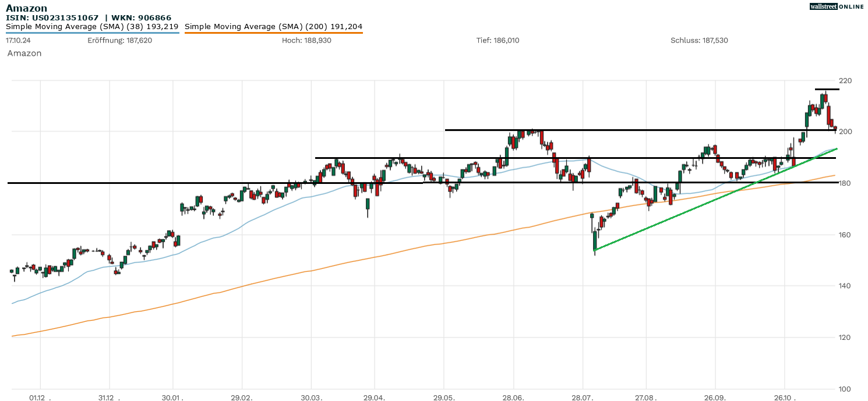The image size is (868, 401).
Task: Click the Tief 186,010 value
Action: [x=497, y=40]
